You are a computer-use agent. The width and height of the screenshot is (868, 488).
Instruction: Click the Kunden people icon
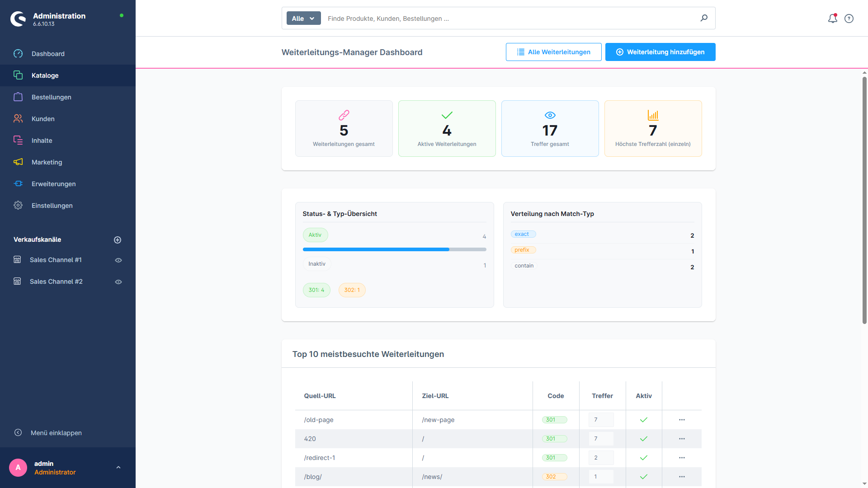coord(18,119)
